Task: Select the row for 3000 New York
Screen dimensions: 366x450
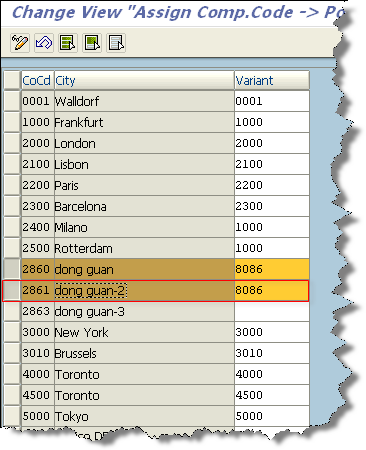Action: 12,332
